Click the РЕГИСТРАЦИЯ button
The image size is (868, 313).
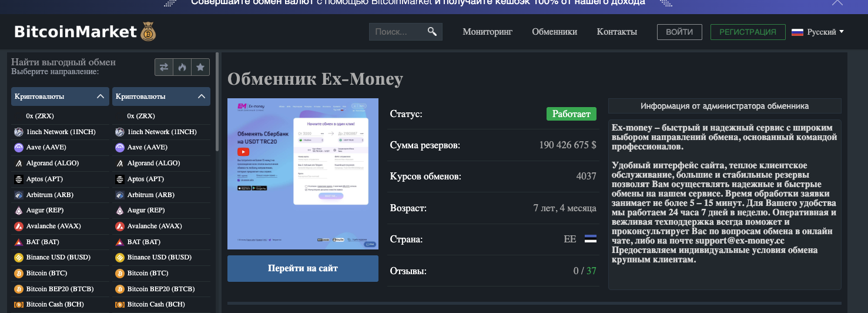pos(748,32)
